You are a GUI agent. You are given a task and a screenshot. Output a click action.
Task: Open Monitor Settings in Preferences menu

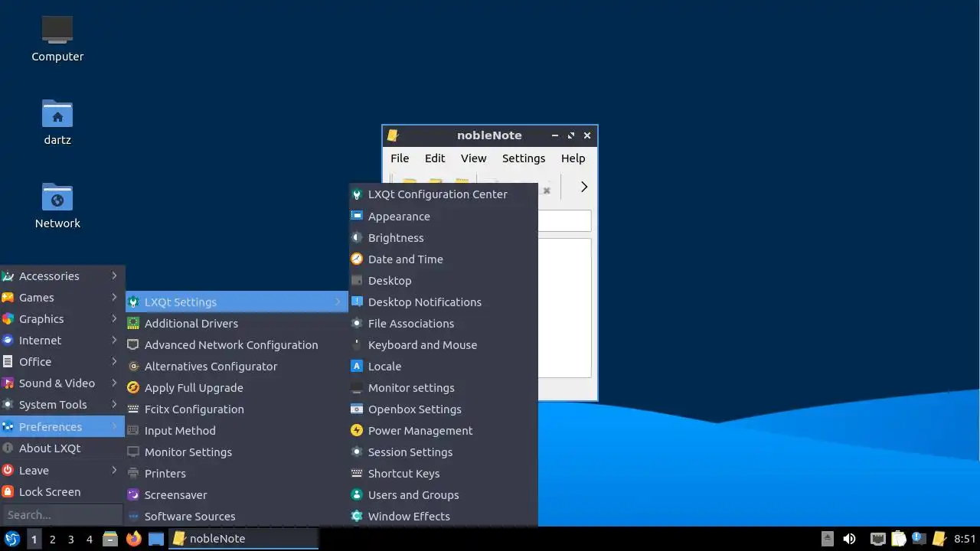[x=237, y=452]
